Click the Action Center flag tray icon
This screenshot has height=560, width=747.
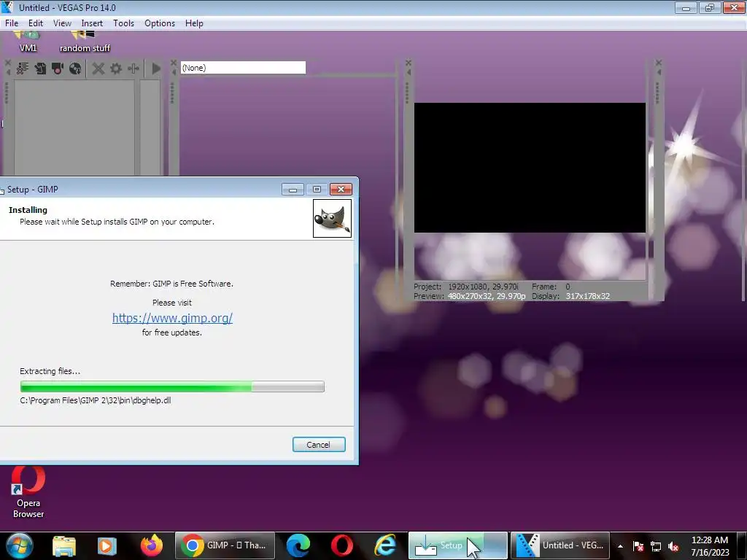638,546
